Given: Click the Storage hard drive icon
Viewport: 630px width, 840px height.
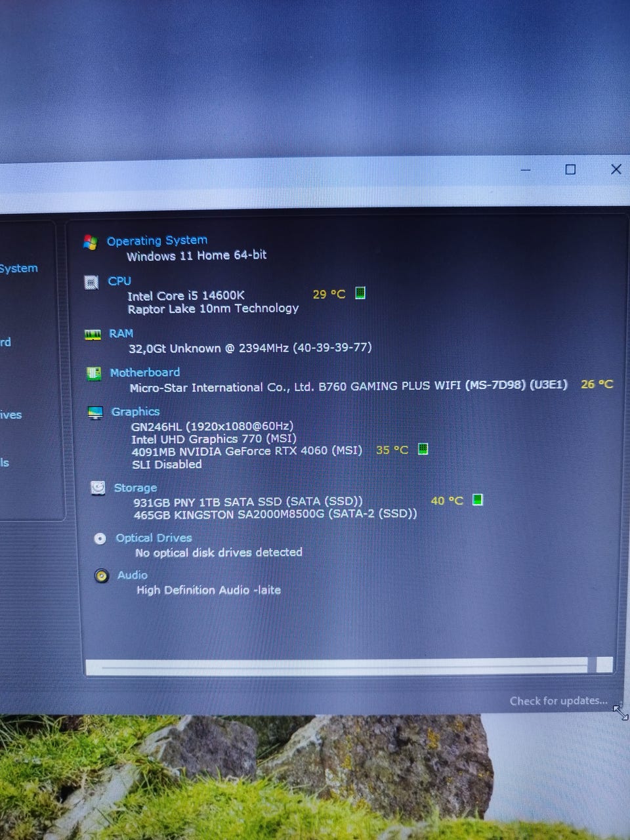Looking at the screenshot, I should (x=98, y=488).
